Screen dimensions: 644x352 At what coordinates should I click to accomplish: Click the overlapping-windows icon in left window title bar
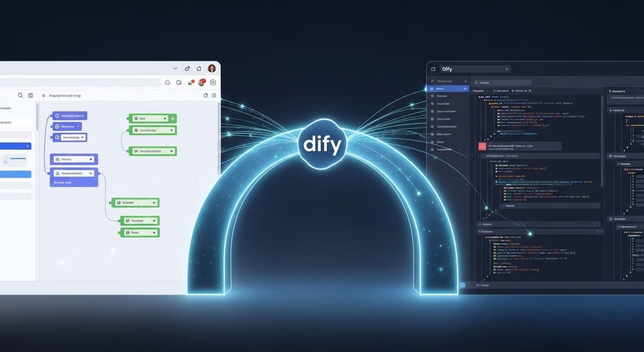click(187, 69)
